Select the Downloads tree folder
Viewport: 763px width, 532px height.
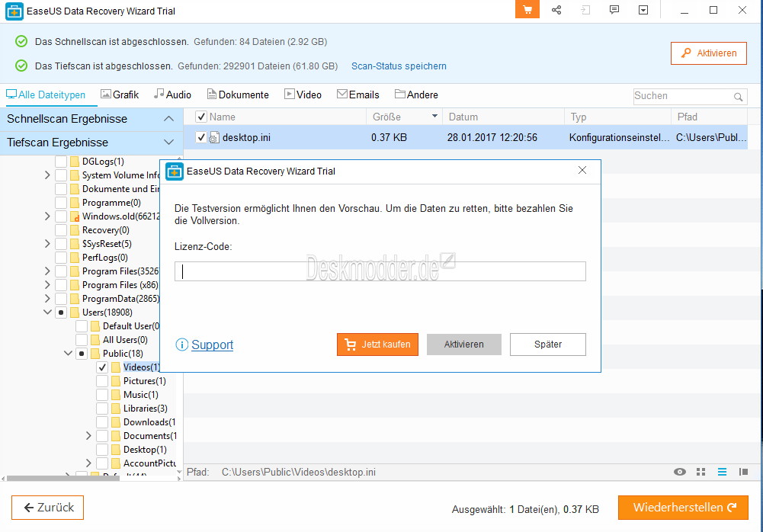(x=149, y=422)
